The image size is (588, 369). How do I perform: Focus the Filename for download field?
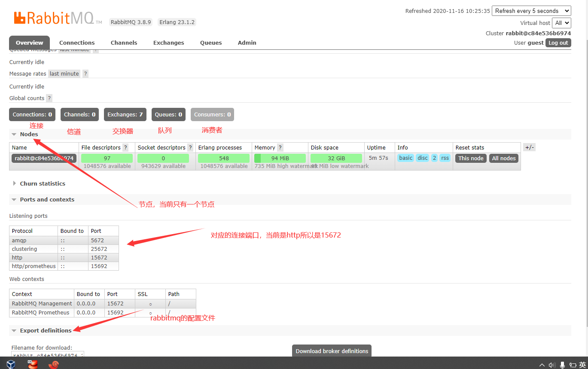48,354
